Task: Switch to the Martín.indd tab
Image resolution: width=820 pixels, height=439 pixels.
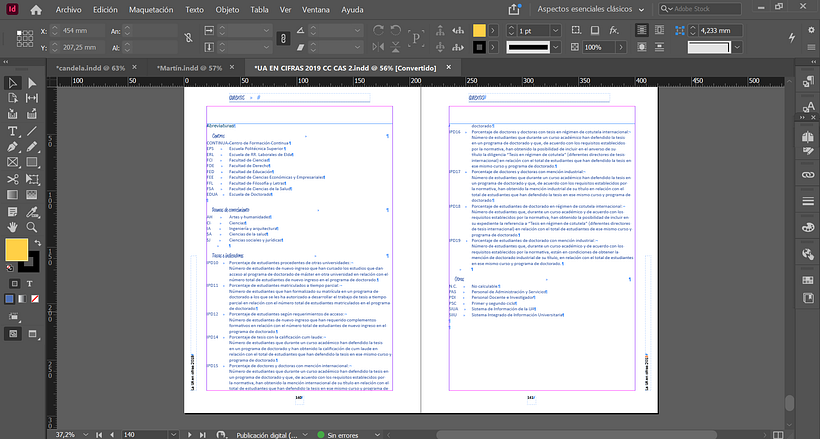Action: tap(189, 67)
